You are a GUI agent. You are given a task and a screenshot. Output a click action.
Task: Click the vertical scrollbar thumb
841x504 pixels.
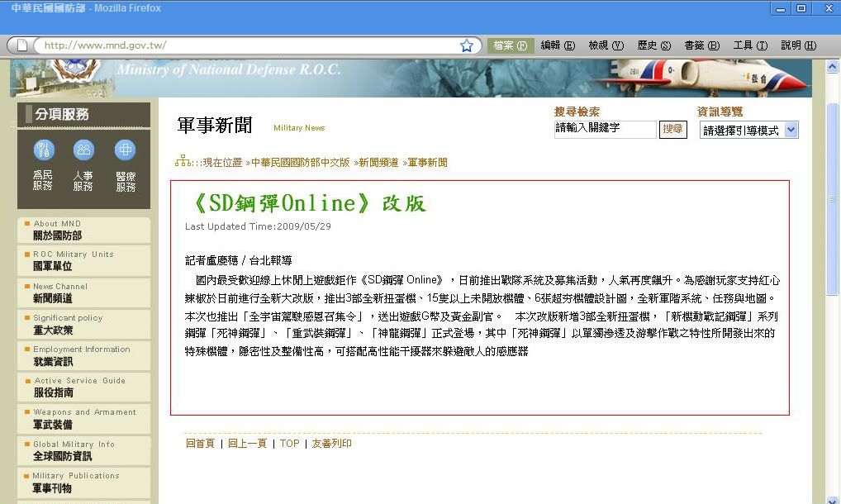click(832, 199)
